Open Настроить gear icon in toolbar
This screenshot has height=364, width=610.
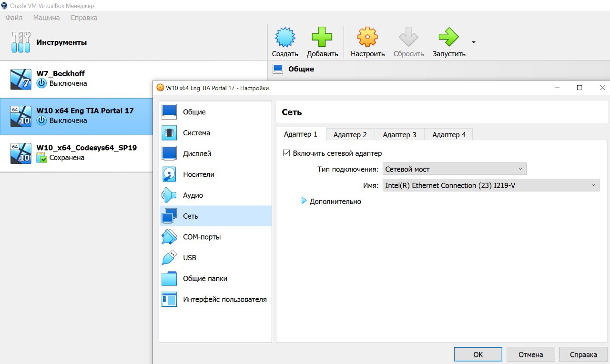pos(367,37)
